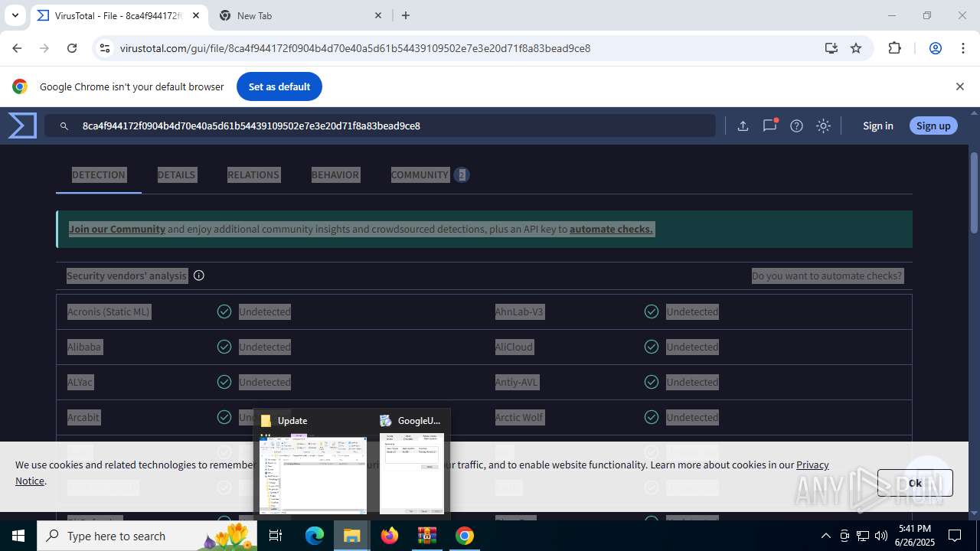Click the VirusTotal hash search field
Screen dimensions: 980x551
coord(380,126)
